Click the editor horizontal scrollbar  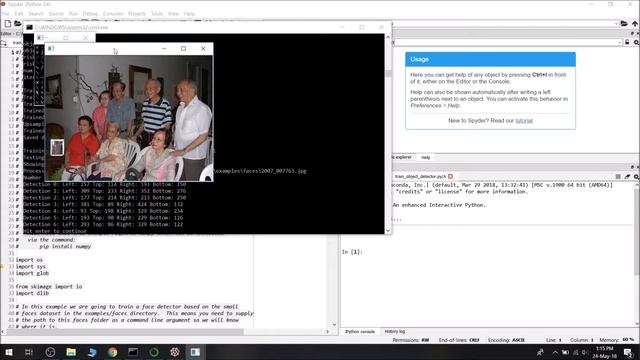[x=125, y=332]
